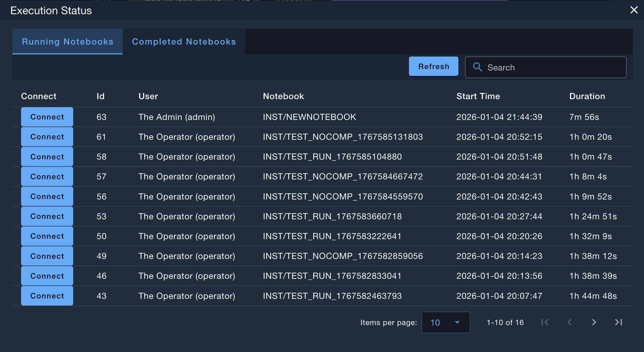644x352 pixels.
Task: Connect to notebook Id 57
Action: tap(47, 176)
